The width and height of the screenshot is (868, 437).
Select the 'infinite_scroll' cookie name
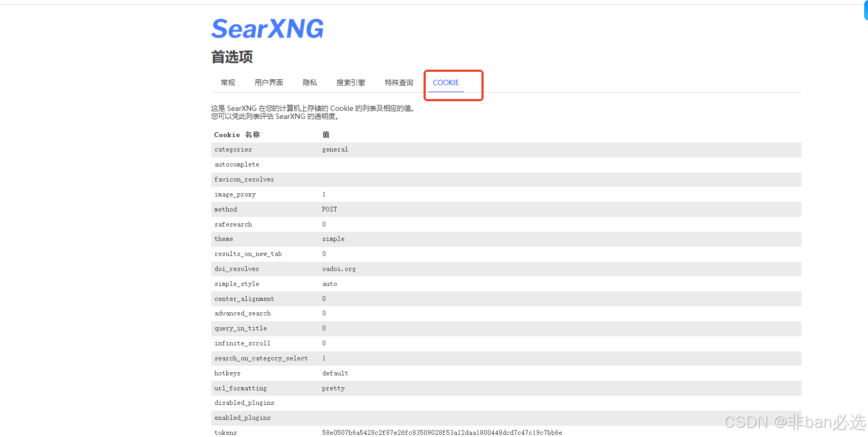point(242,344)
